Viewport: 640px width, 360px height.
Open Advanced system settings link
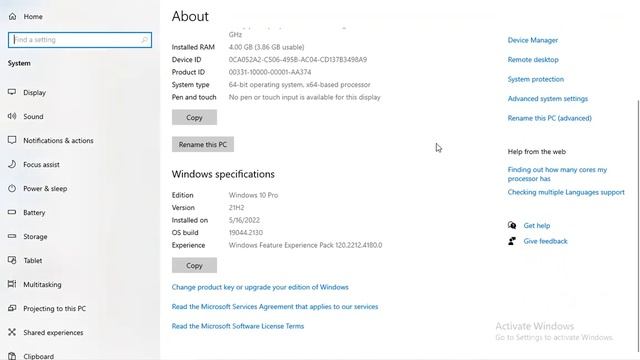tap(548, 98)
